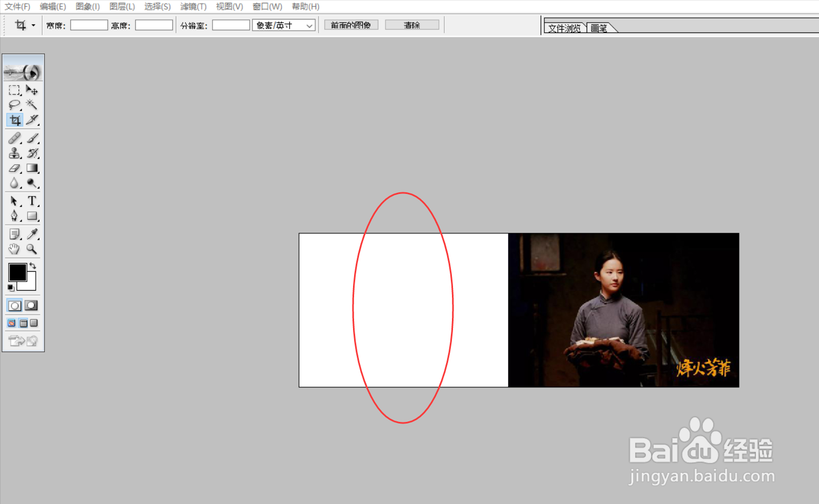The height and width of the screenshot is (504, 819).
Task: Open the 窗口(W) menu
Action: 268,6
